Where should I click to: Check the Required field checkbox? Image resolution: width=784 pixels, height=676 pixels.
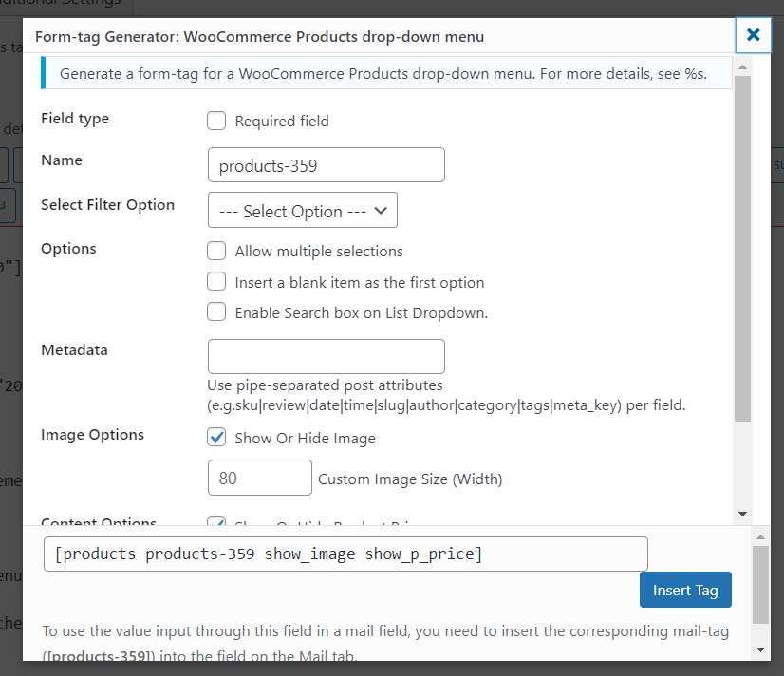[216, 121]
